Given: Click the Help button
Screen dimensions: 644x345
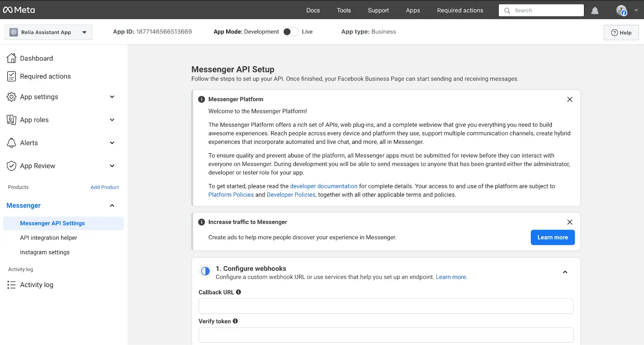Looking at the screenshot, I should pos(621,33).
